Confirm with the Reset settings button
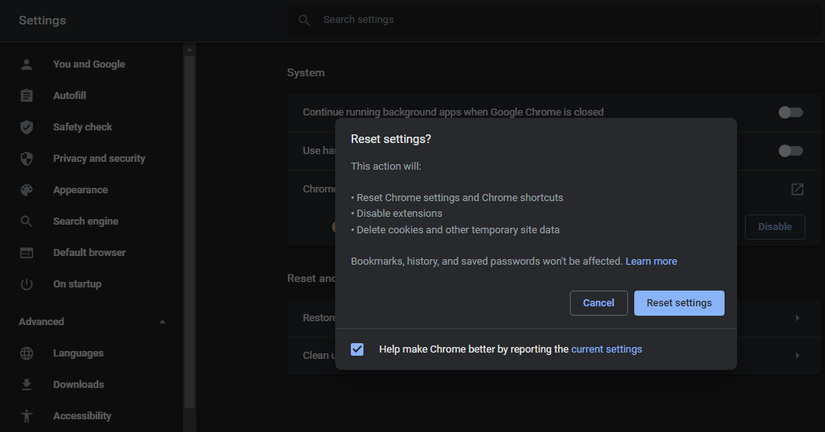The image size is (825, 432). tap(679, 303)
